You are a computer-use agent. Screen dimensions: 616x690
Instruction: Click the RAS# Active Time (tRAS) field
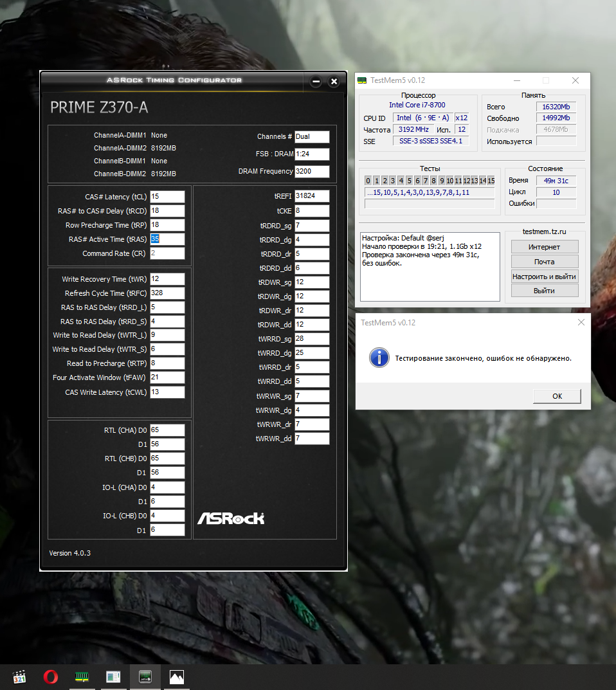tap(167, 239)
